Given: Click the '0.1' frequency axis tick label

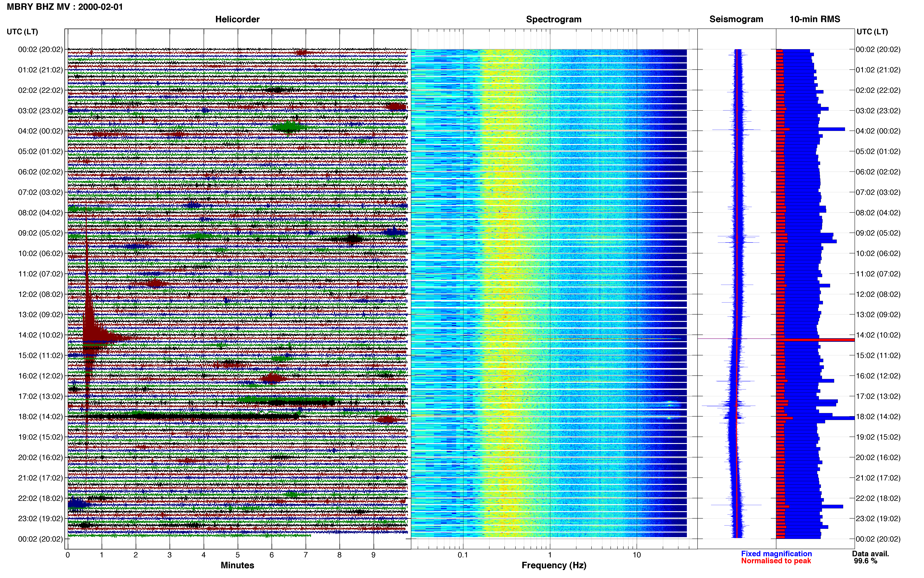Looking at the screenshot, I should (463, 555).
